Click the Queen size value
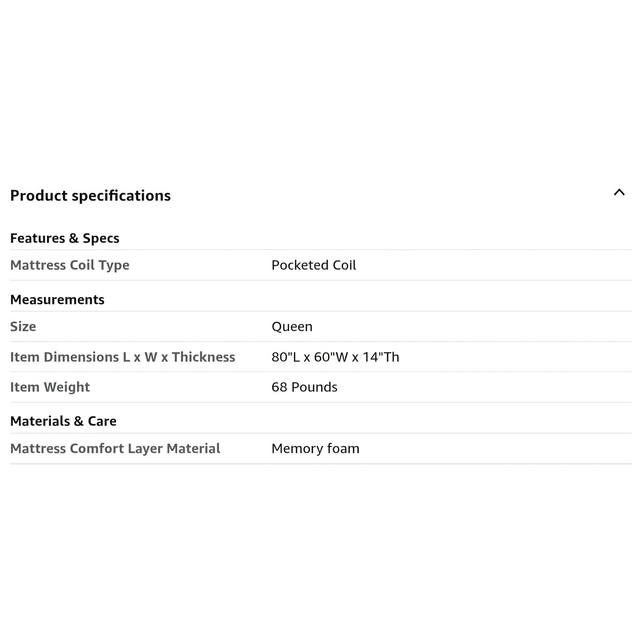644x644 pixels. click(x=292, y=326)
